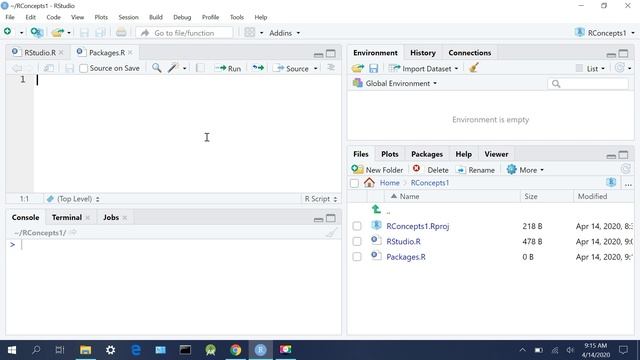Image resolution: width=640 pixels, height=360 pixels.
Task: Click the Rename button in Files
Action: pos(476,169)
